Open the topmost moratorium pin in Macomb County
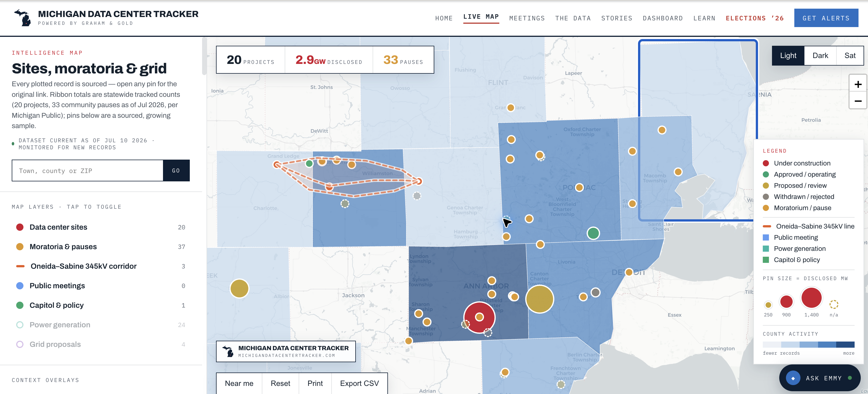This screenshot has width=868, height=394. (662, 130)
